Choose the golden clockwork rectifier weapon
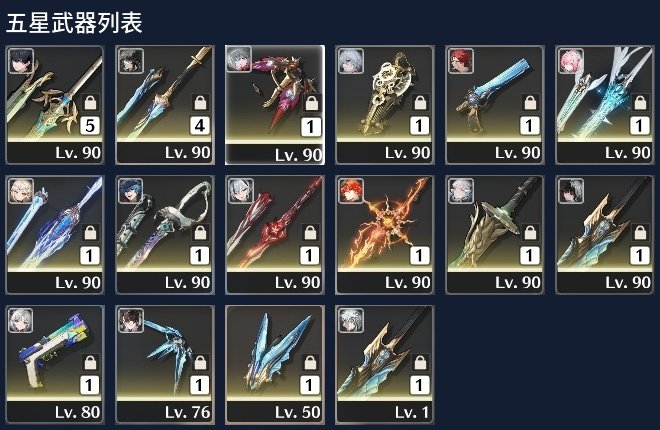This screenshot has height=430, width=660. point(385,105)
